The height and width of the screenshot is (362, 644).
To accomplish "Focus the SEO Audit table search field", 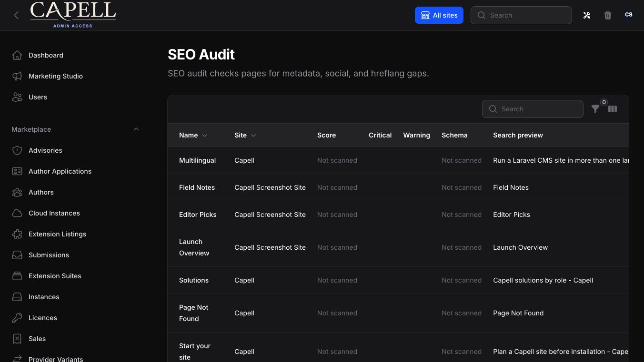I will point(533,109).
